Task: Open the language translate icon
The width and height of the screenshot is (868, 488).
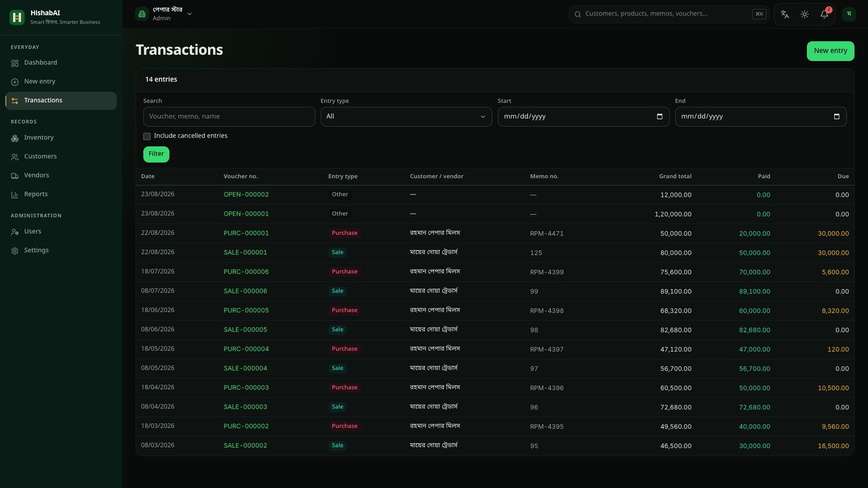Action: coord(785,14)
